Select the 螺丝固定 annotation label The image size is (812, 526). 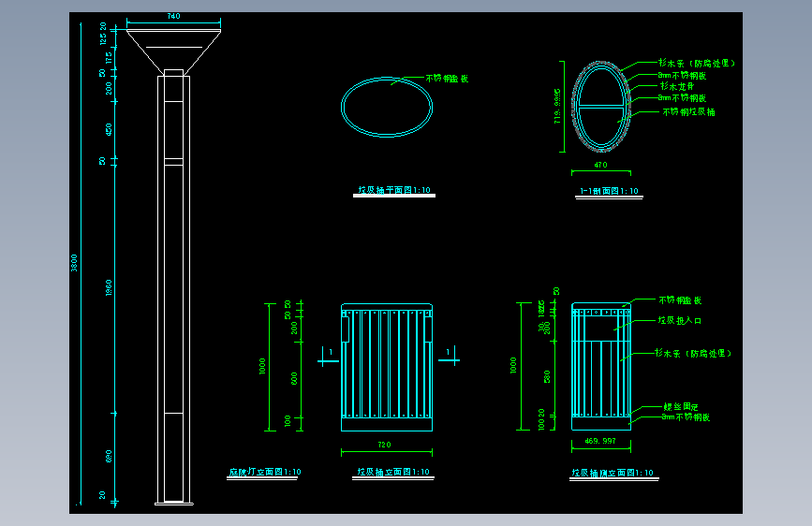tap(681, 407)
